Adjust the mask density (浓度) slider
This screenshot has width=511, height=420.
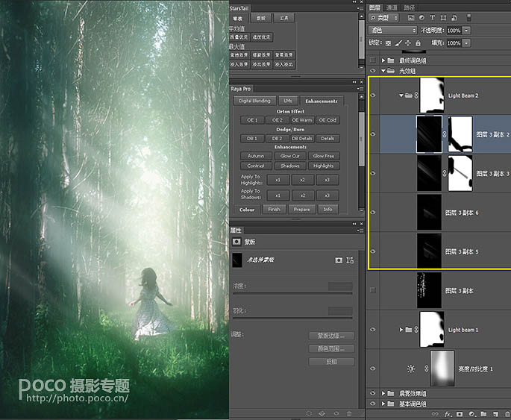pyautogui.click(x=292, y=293)
